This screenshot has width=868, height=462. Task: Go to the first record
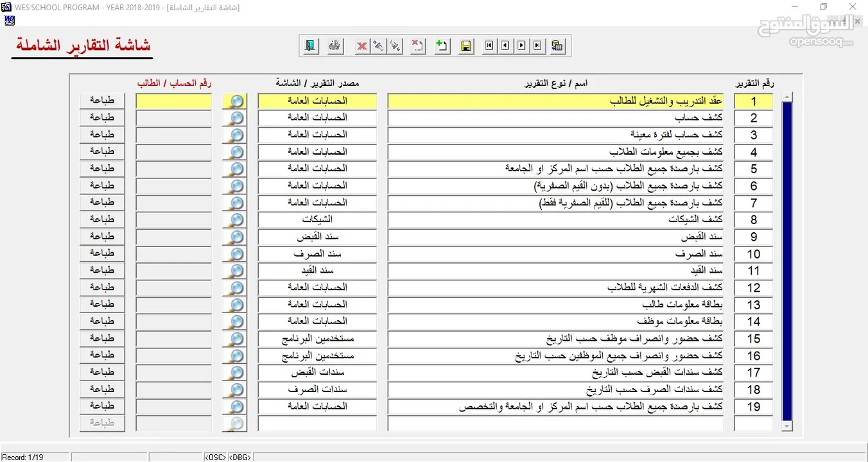click(490, 46)
